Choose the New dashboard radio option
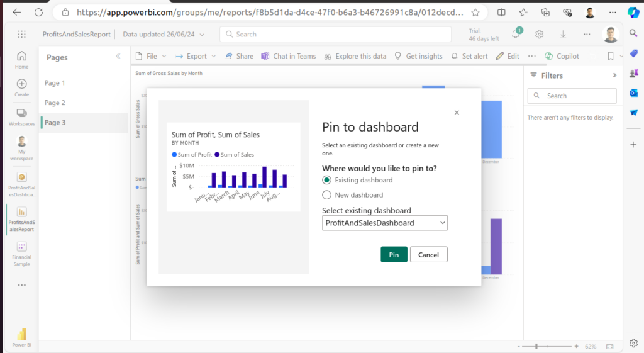Screen dimensions: 644x353 (327, 195)
